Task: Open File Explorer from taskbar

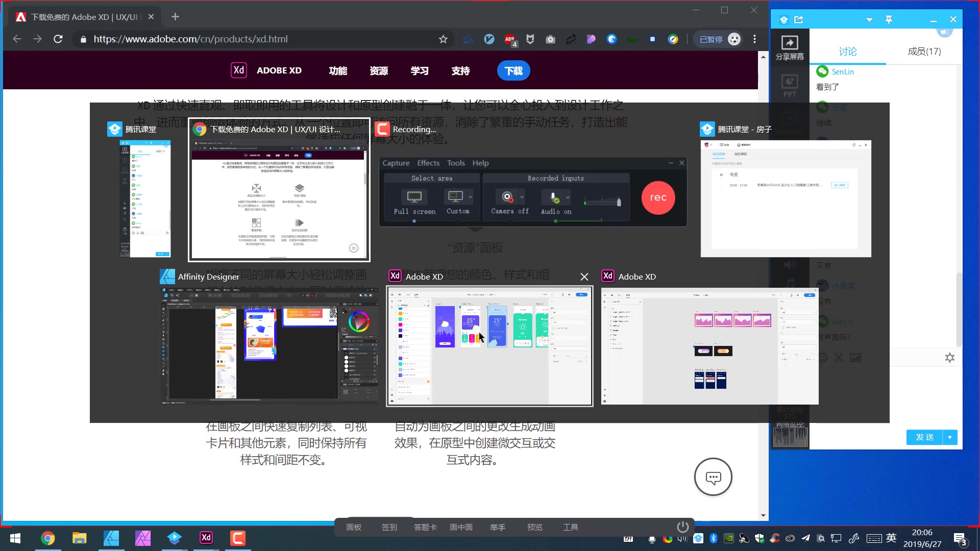Action: 79,538
